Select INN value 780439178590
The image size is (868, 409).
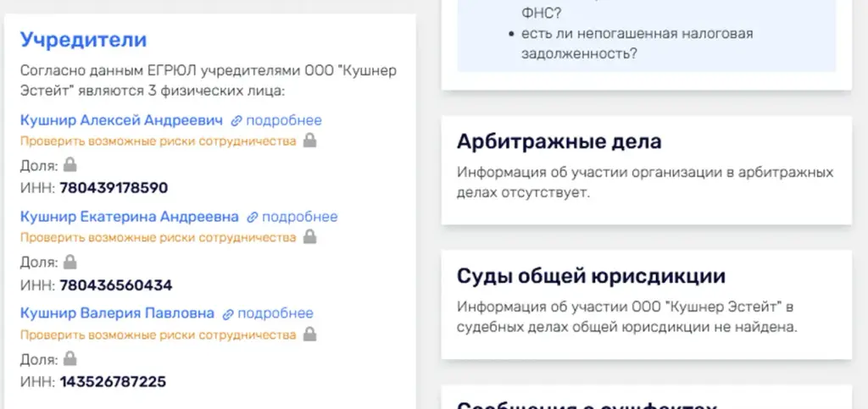(114, 189)
